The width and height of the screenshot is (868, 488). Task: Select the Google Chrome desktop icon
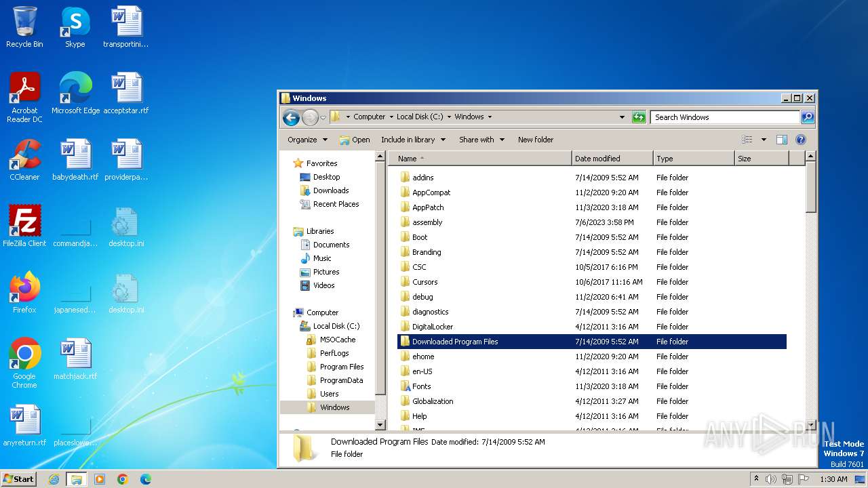(x=24, y=363)
